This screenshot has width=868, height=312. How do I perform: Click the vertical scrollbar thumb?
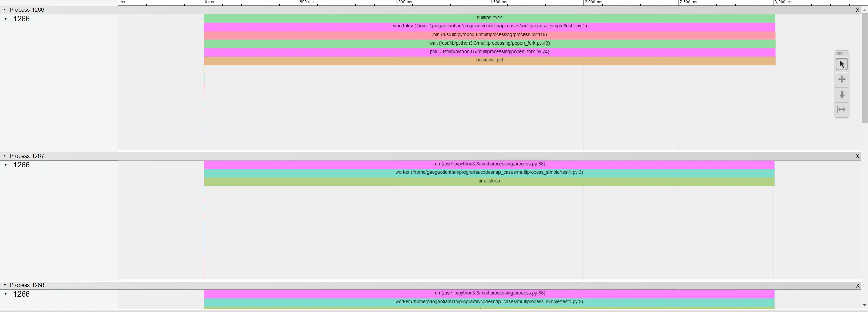point(865,68)
